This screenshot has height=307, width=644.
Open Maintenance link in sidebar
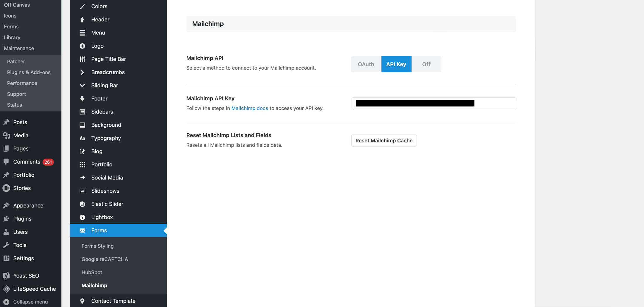click(x=19, y=48)
